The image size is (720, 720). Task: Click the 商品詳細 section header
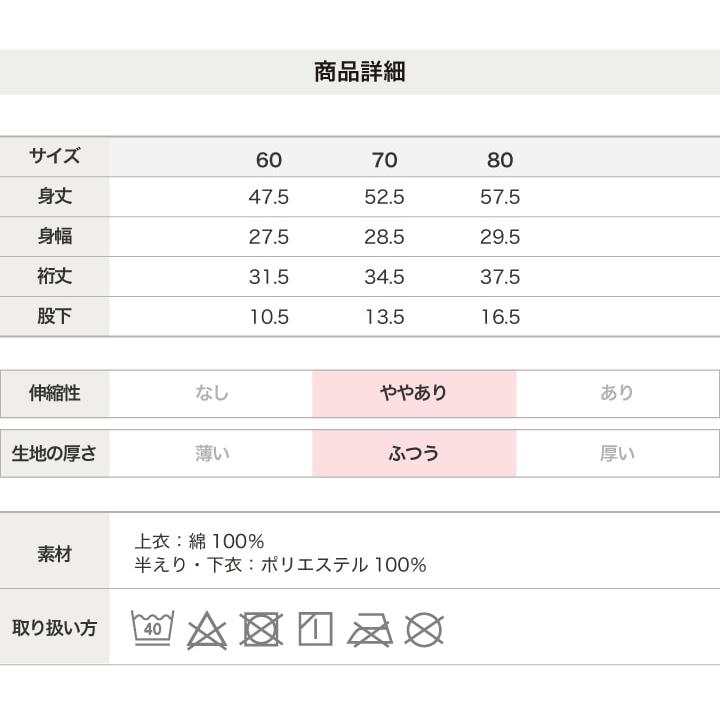click(360, 73)
